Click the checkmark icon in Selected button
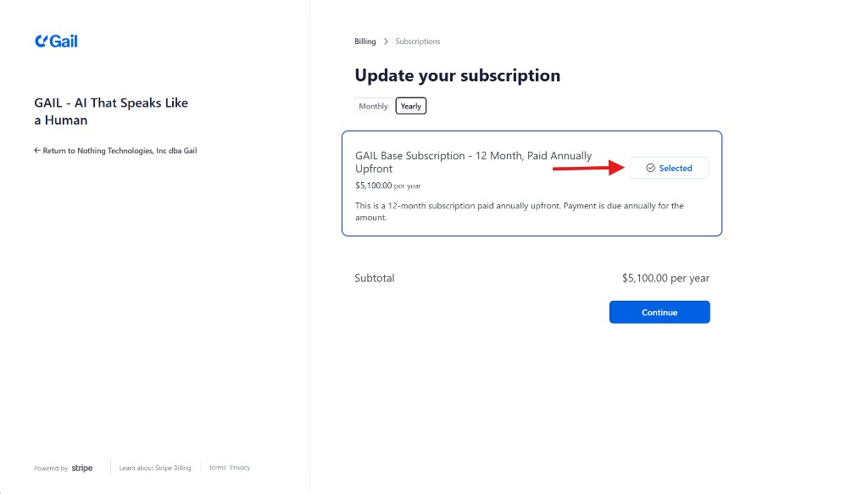 point(650,168)
